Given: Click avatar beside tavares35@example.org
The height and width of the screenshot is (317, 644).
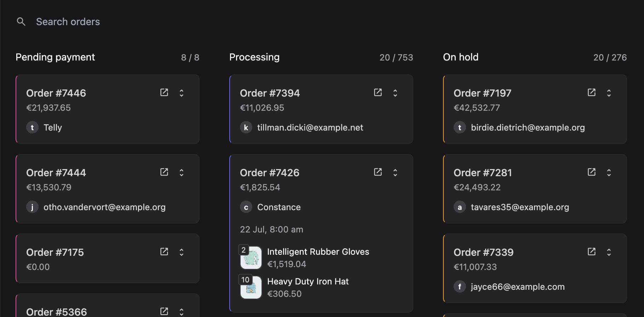Looking at the screenshot, I should [x=460, y=207].
